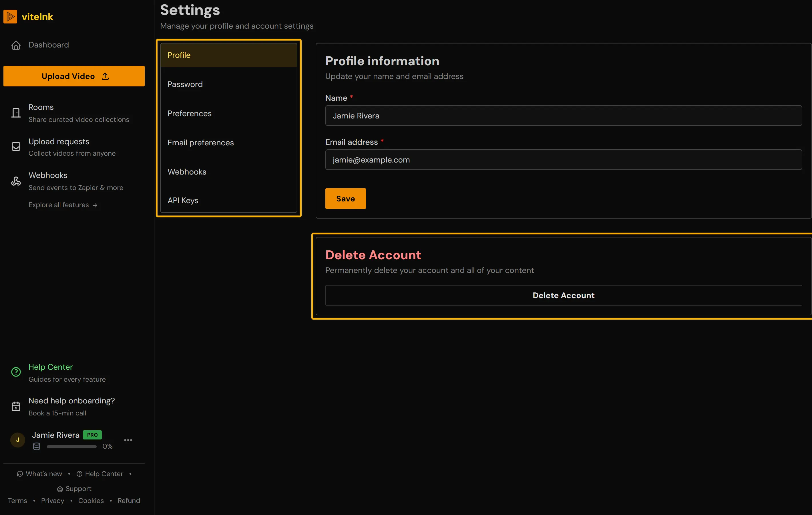Image resolution: width=812 pixels, height=515 pixels.
Task: Click the Webhooks icon in the sidebar
Action: (x=16, y=181)
